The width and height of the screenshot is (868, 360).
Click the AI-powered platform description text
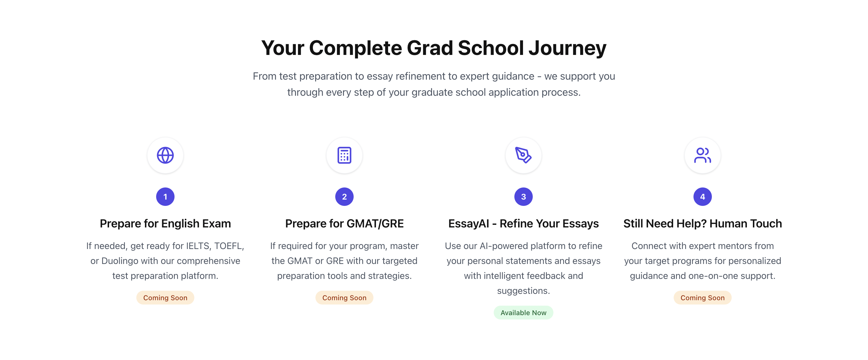[x=523, y=268]
